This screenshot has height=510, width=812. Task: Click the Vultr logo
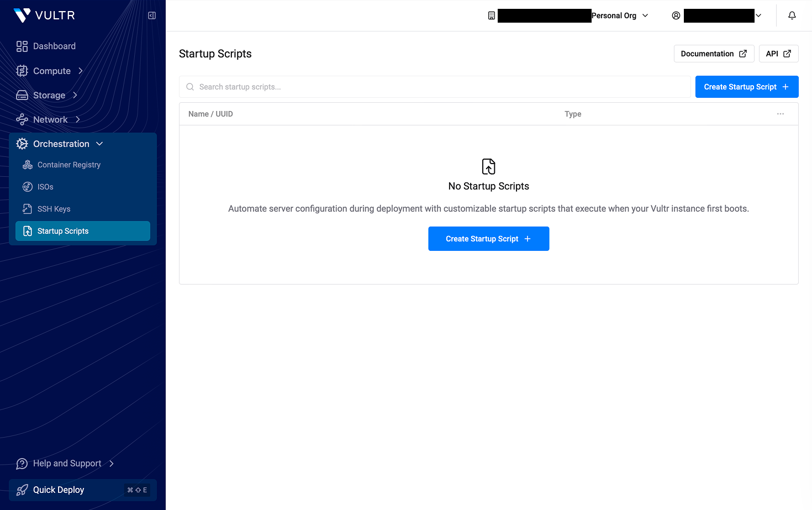(x=44, y=15)
